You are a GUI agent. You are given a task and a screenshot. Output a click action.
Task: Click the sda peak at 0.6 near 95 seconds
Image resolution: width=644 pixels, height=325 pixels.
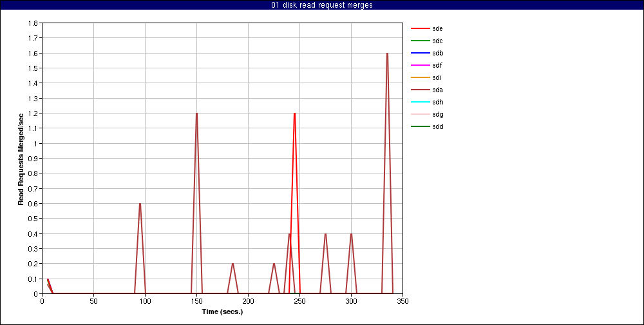140,203
